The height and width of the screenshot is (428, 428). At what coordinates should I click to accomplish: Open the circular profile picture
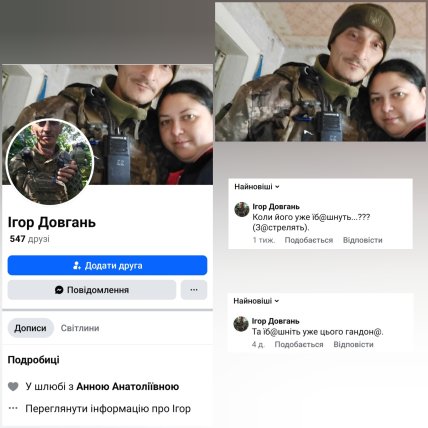pos(50,162)
